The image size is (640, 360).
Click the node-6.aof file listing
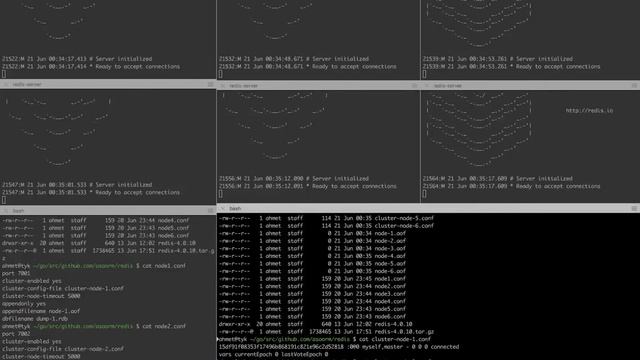pyautogui.click(x=312, y=271)
